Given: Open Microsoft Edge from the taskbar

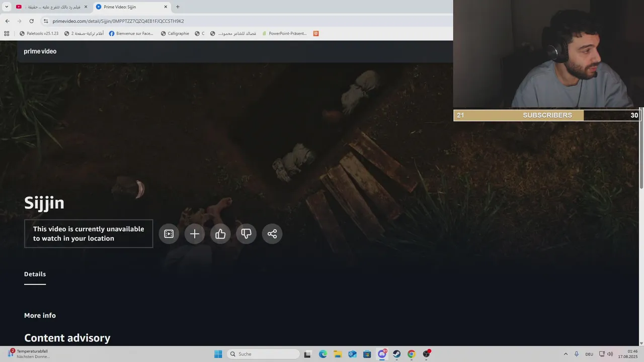Looking at the screenshot, I should [323, 354].
